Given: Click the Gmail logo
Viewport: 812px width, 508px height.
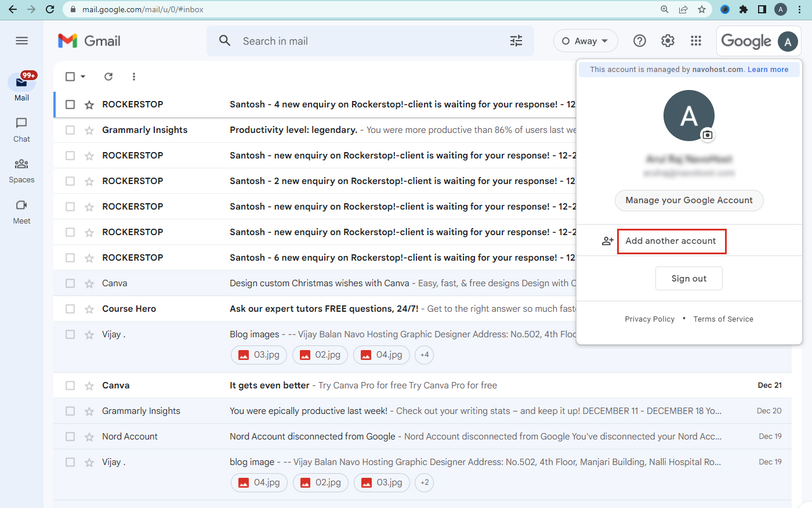Looking at the screenshot, I should click(89, 41).
